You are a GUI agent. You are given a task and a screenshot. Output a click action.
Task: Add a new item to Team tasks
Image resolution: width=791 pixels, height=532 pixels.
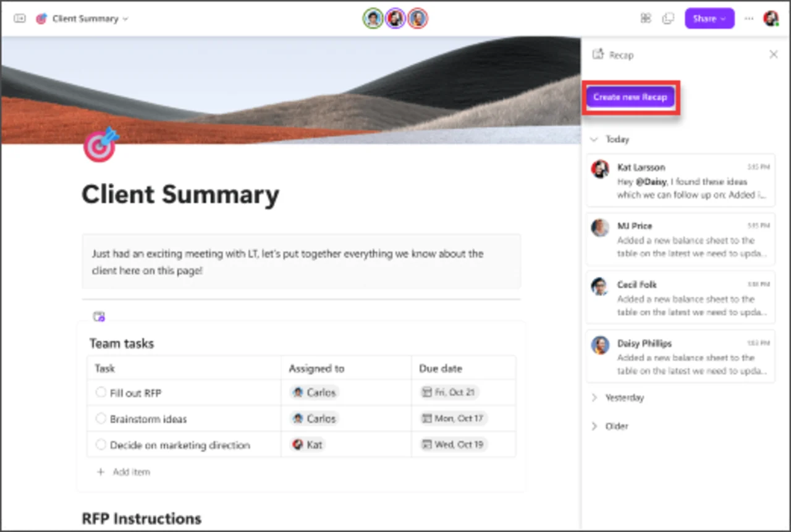[x=123, y=471]
